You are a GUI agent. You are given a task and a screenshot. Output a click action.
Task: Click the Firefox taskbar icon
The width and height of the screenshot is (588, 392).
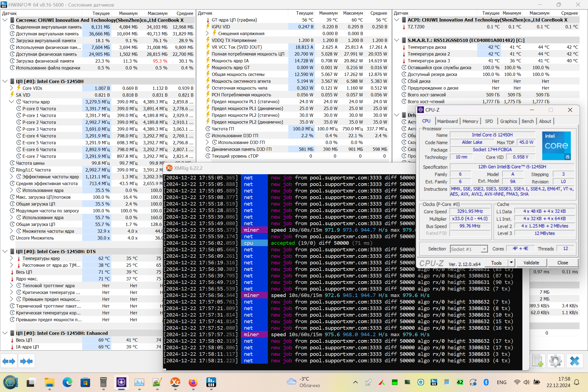tap(193, 382)
